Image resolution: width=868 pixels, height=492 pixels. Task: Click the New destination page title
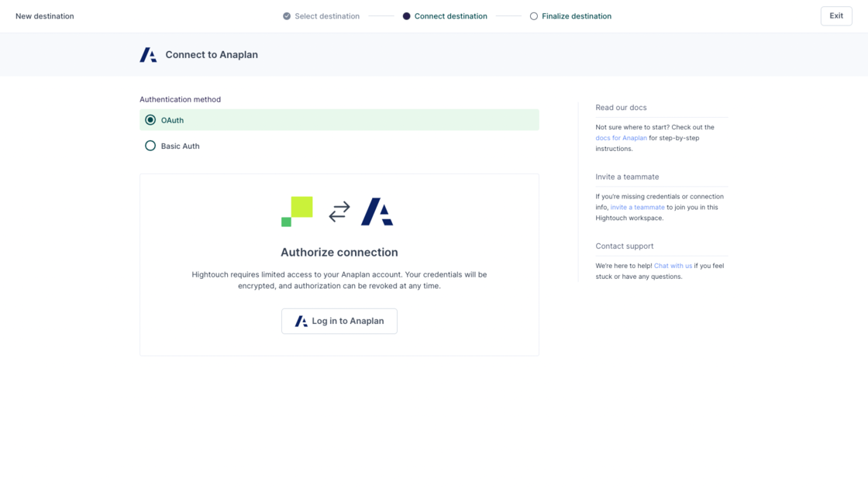coord(45,16)
